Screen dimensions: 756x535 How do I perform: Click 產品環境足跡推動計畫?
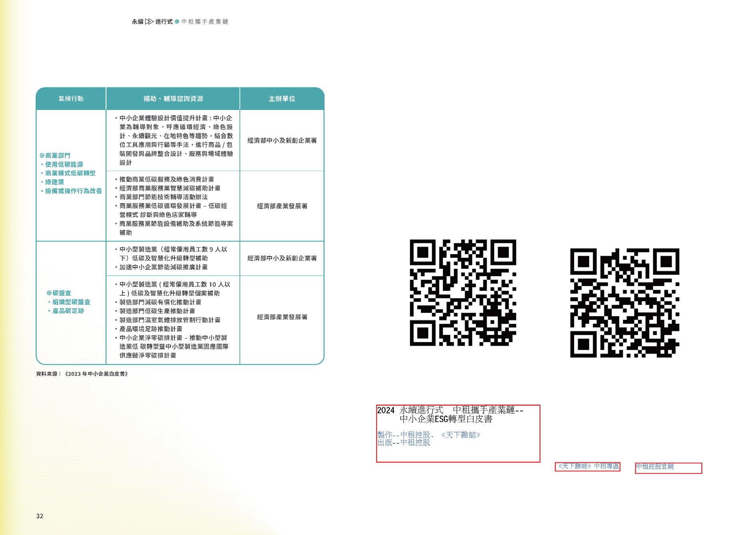(148, 329)
